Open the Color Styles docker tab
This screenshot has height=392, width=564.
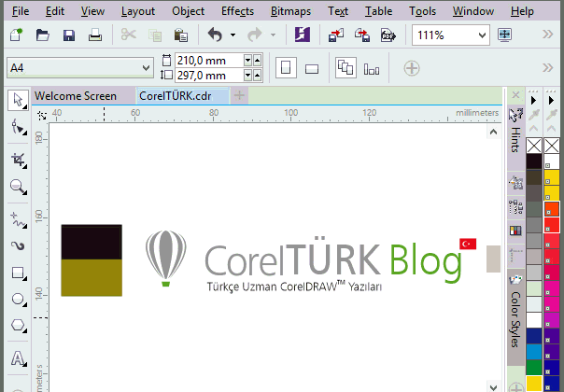515,317
